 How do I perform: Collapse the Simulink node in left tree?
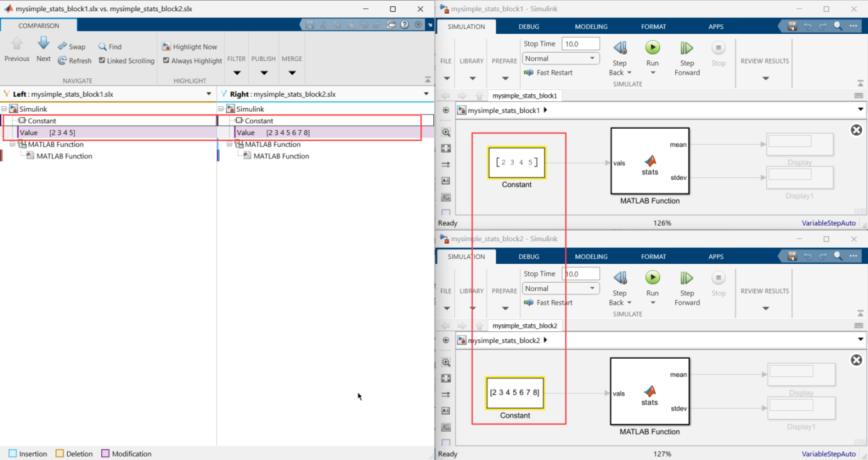click(4, 109)
